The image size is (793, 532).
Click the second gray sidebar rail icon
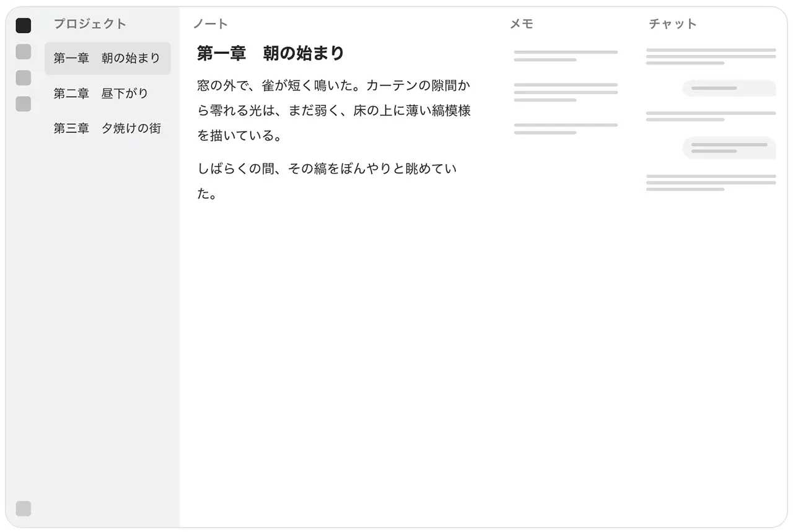[23, 51]
